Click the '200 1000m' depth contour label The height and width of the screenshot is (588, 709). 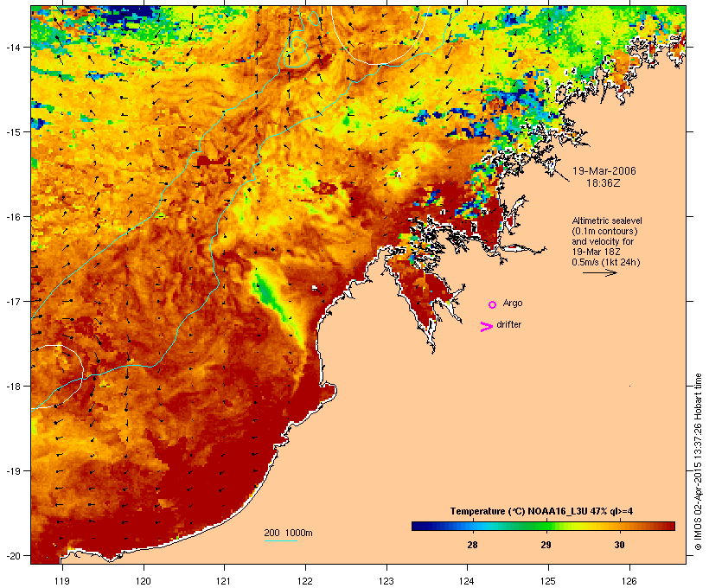[x=288, y=533]
